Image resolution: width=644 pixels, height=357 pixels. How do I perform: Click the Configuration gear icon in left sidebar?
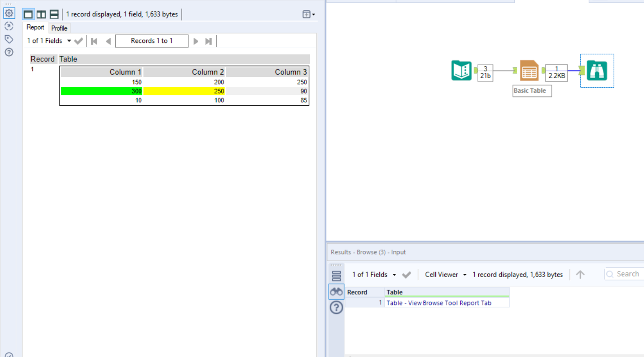[x=9, y=13]
